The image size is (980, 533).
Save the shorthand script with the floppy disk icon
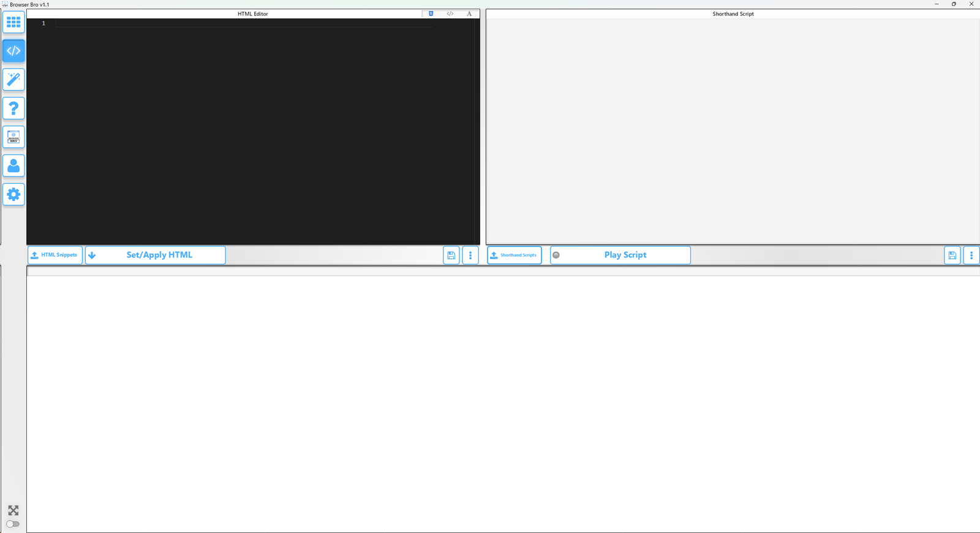952,255
